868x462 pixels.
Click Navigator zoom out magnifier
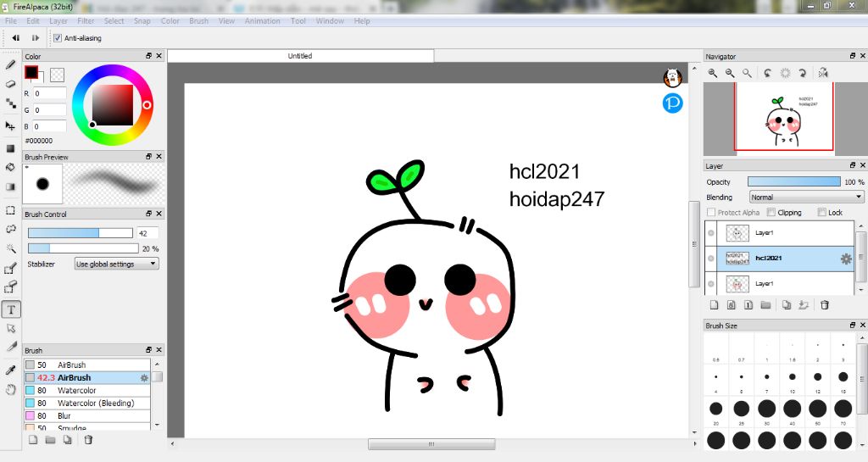click(x=730, y=73)
